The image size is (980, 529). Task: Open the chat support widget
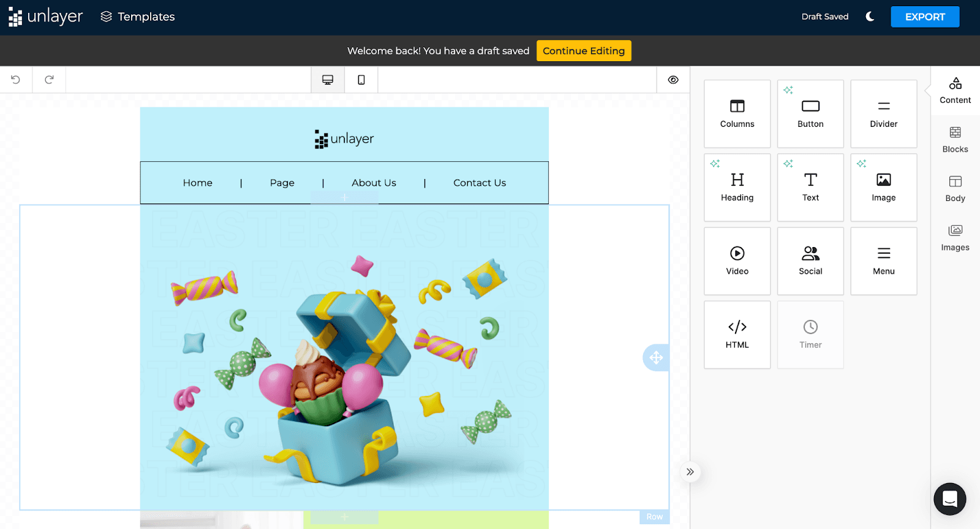tap(950, 499)
